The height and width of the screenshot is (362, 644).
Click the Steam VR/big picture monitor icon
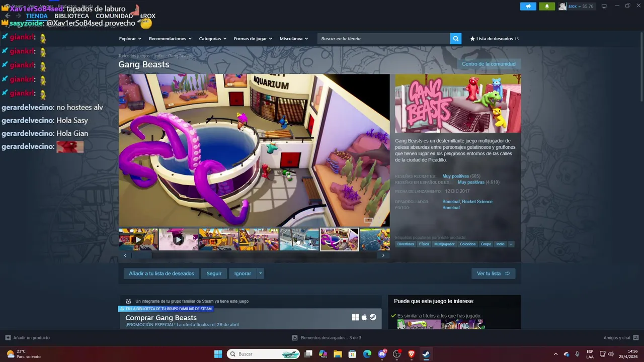[x=604, y=6]
